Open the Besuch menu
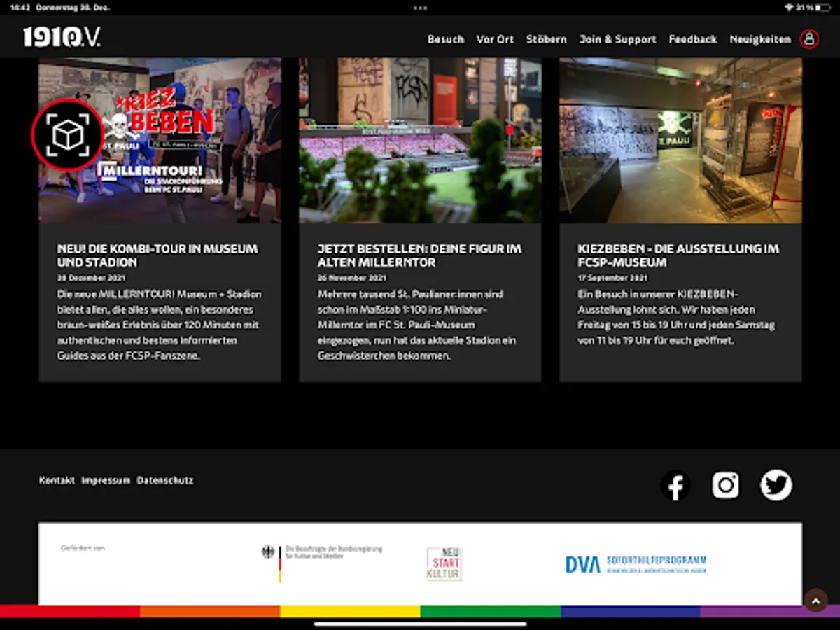 [x=446, y=39]
